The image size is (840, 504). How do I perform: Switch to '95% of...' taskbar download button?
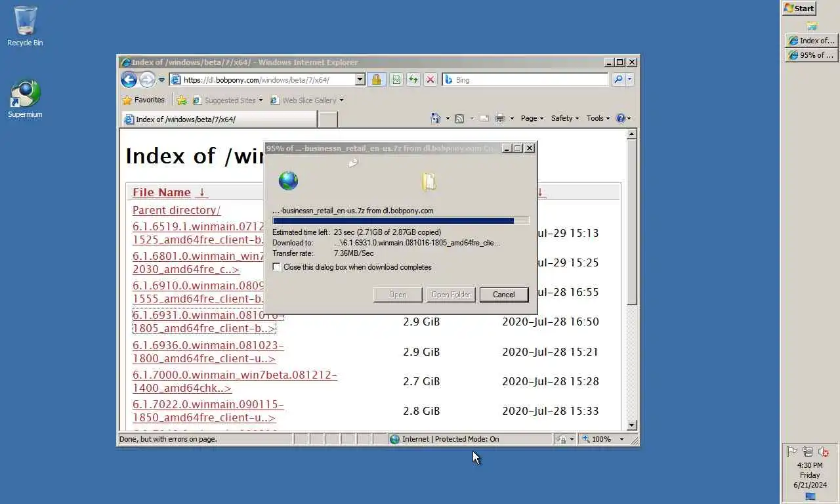click(811, 55)
